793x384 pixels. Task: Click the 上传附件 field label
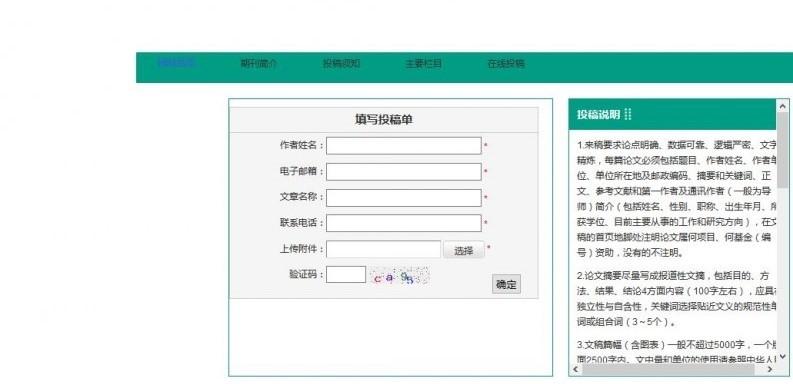click(x=301, y=249)
